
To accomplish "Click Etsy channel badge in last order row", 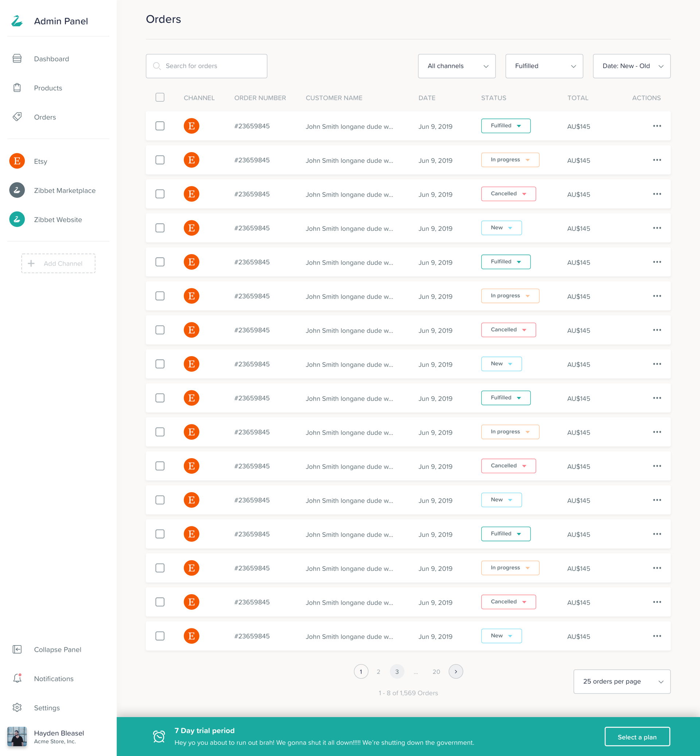I will [x=192, y=636].
